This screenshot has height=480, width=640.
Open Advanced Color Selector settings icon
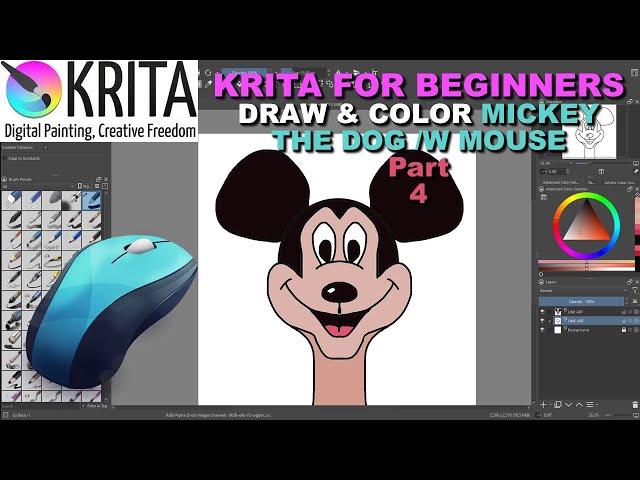(544, 198)
